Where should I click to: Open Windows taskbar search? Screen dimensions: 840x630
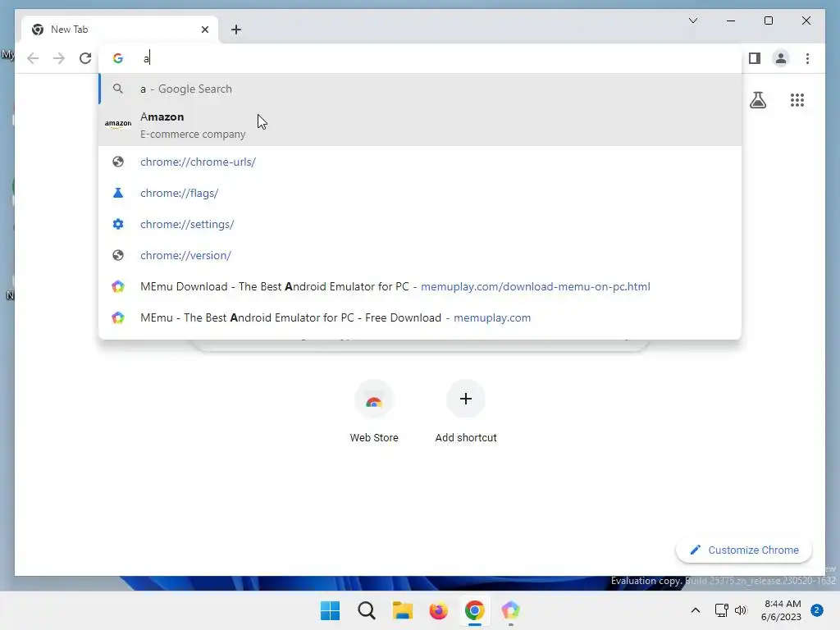367,610
